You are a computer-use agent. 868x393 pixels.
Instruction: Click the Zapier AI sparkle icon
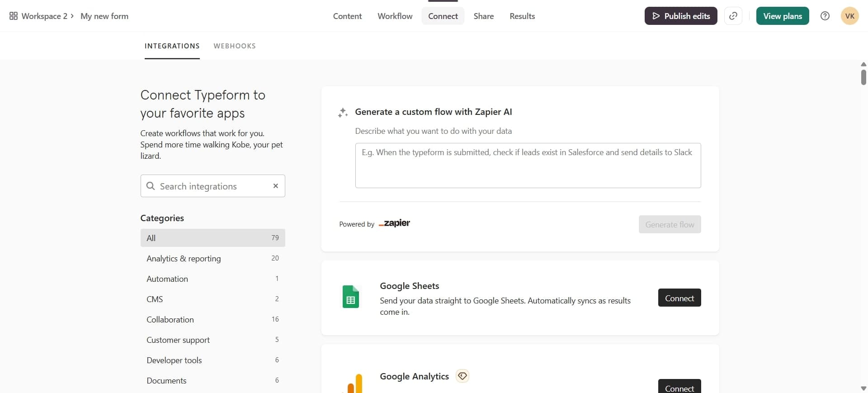pos(343,113)
